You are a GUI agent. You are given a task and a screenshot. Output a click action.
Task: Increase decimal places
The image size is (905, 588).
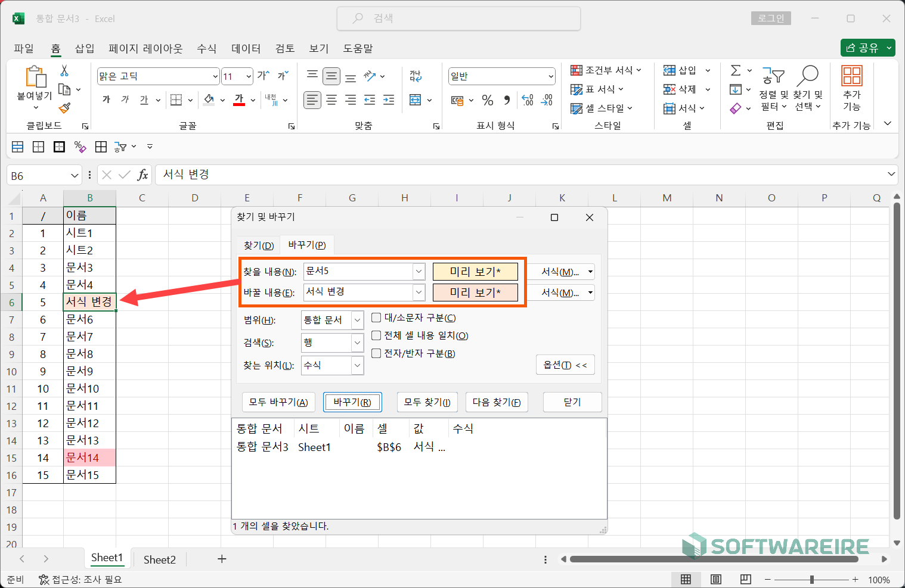tap(528, 100)
